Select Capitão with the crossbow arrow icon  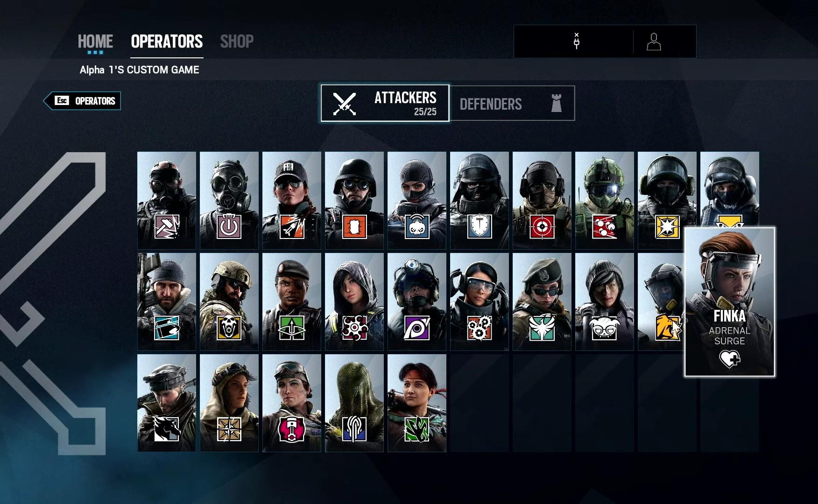pos(292,301)
